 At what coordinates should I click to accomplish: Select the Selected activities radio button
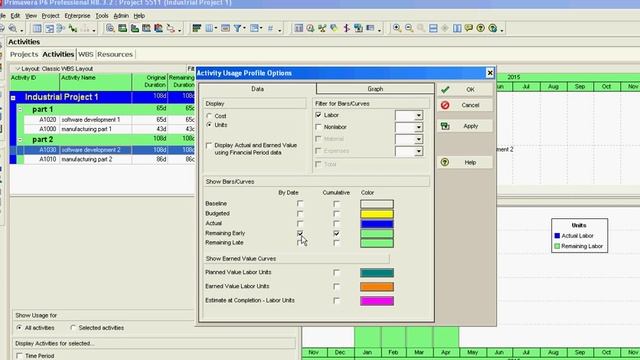[x=73, y=327]
